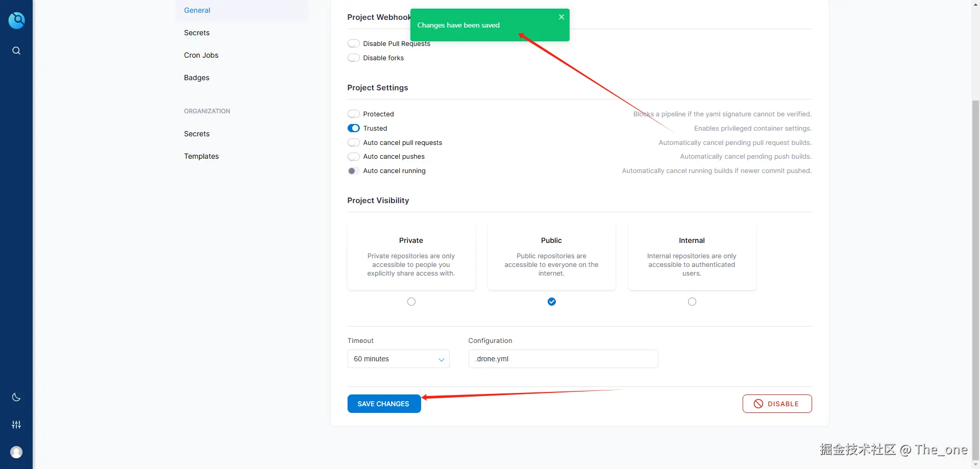
Task: Go to the Badges tab
Action: (197, 78)
